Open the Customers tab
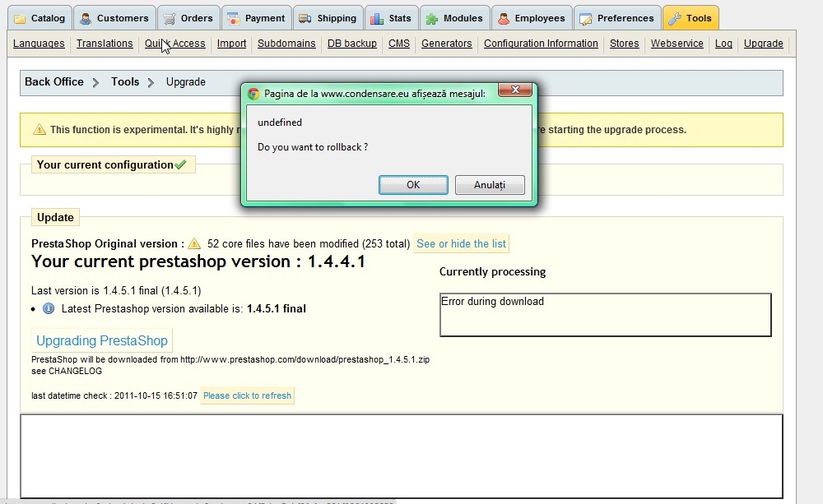This screenshot has height=504, width=823. [114, 17]
